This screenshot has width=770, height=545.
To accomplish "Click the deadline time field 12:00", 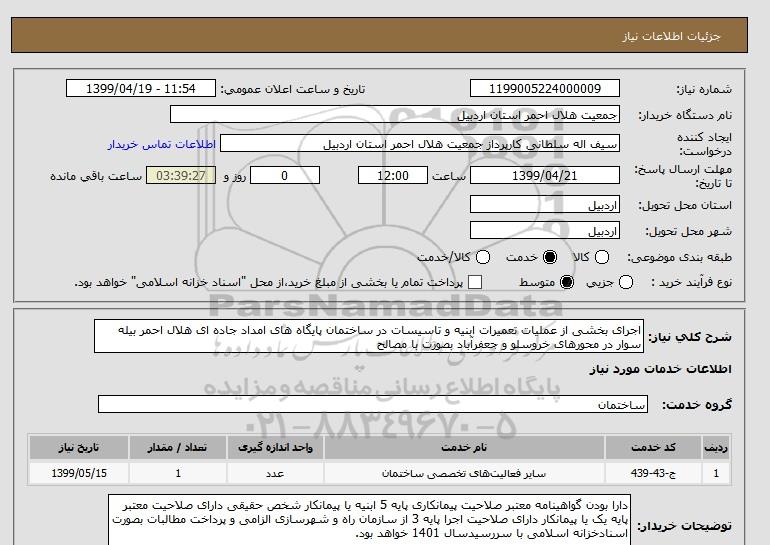I will tap(393, 175).
